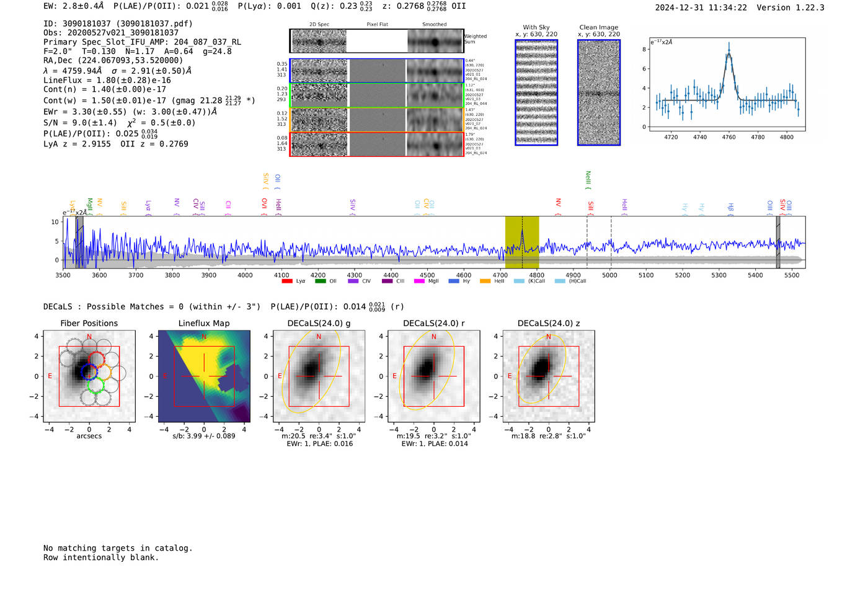Image resolution: width=868 pixels, height=591 pixels.
Task: Click the m:19.5 re:3.2" caption
Action: coord(433,436)
